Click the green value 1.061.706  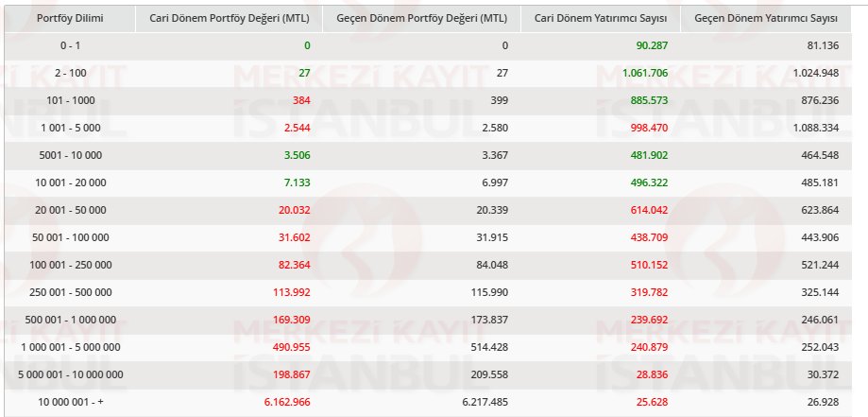645,73
